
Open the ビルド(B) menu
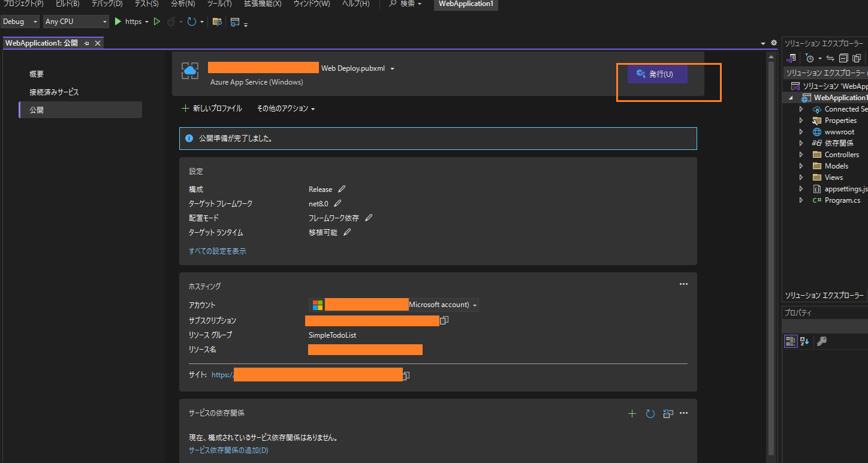[x=67, y=4]
